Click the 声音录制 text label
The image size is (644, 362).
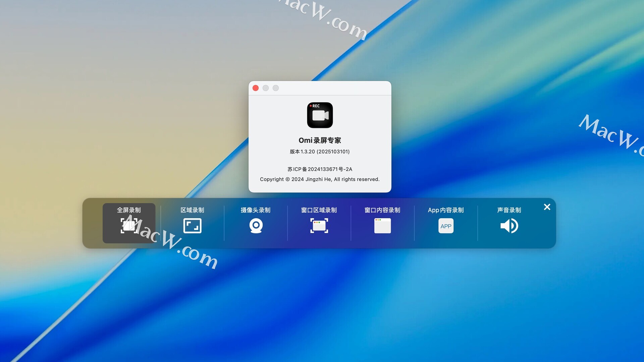tap(509, 210)
